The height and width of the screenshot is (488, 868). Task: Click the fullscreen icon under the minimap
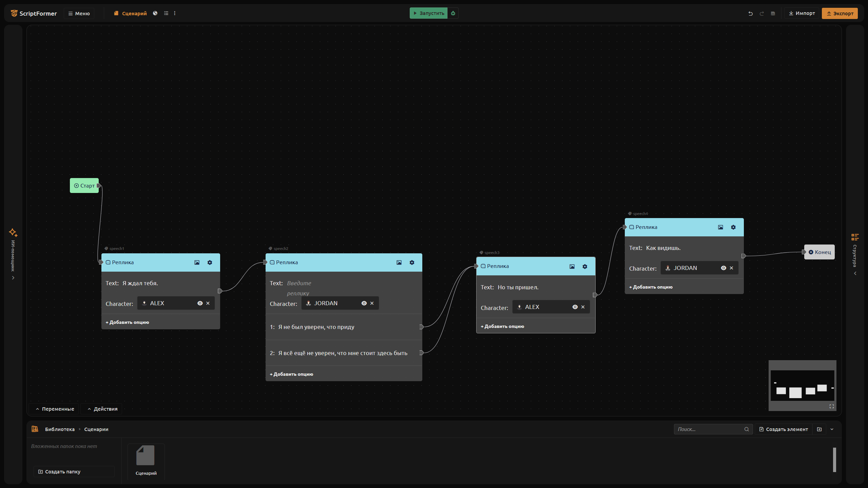click(831, 406)
